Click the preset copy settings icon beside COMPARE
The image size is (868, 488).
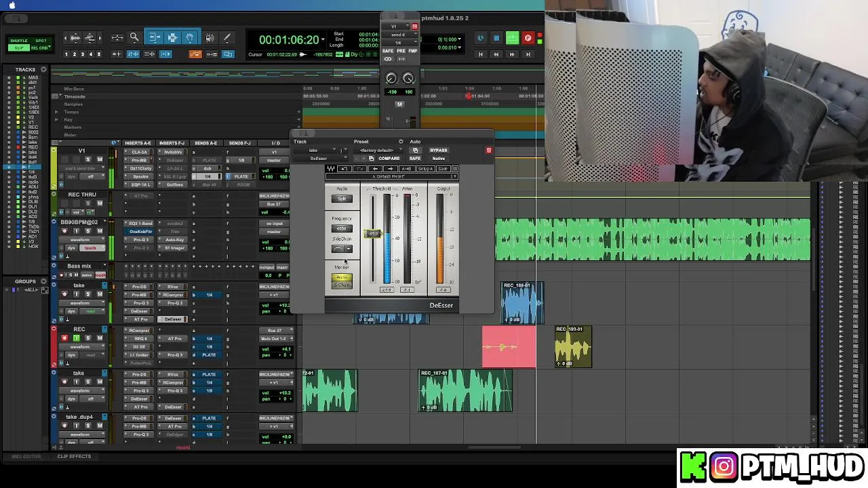(371, 159)
